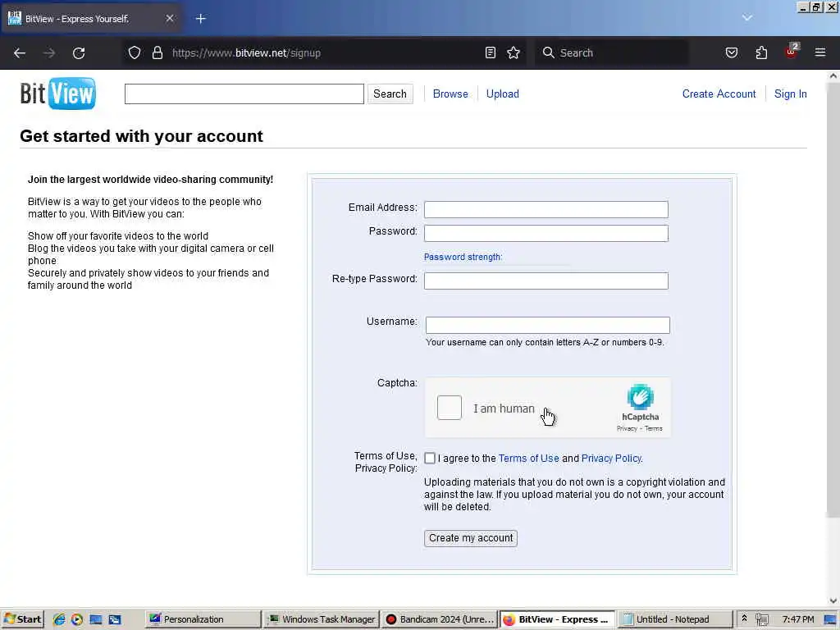Open the Pocket save icon
The height and width of the screenshot is (630, 840).
tap(731, 52)
